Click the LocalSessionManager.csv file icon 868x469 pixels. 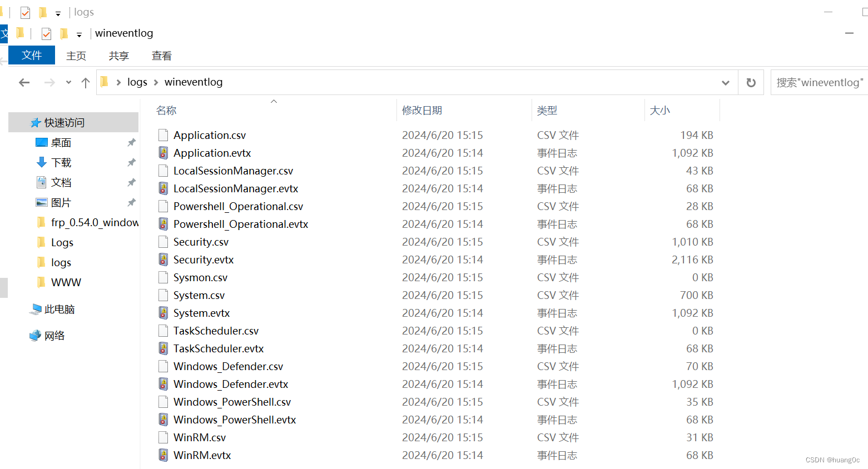click(163, 171)
